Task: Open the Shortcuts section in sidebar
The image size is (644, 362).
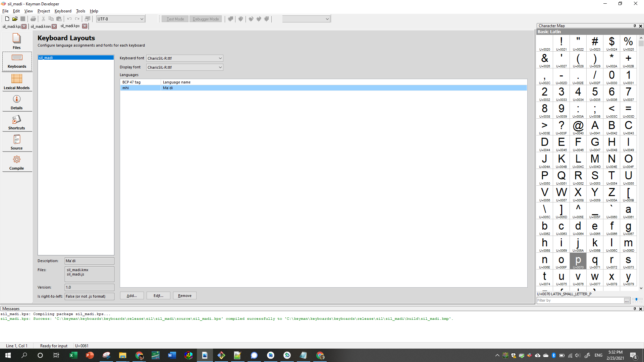Action: (17, 122)
